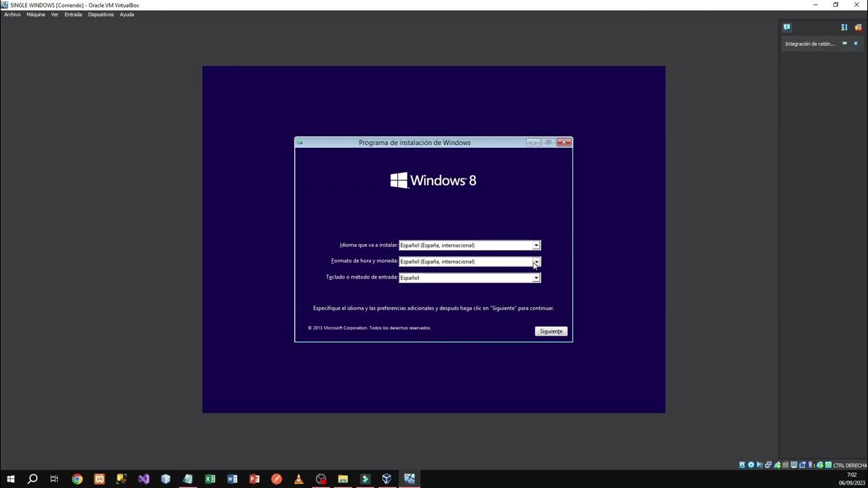This screenshot has height=488, width=868.
Task: Click the hard disk activity status icon
Action: pos(742,465)
